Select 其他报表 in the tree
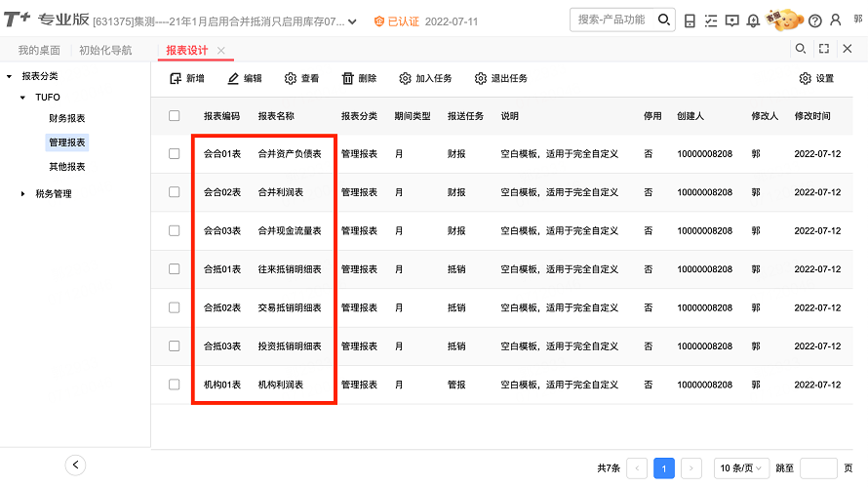Image resolution: width=868 pixels, height=487 pixels. (x=67, y=166)
